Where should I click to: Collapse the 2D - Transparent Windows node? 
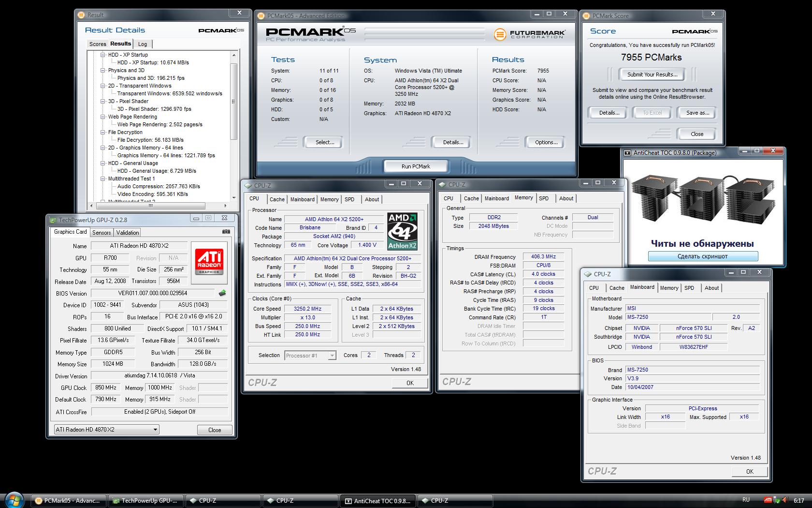[x=102, y=86]
